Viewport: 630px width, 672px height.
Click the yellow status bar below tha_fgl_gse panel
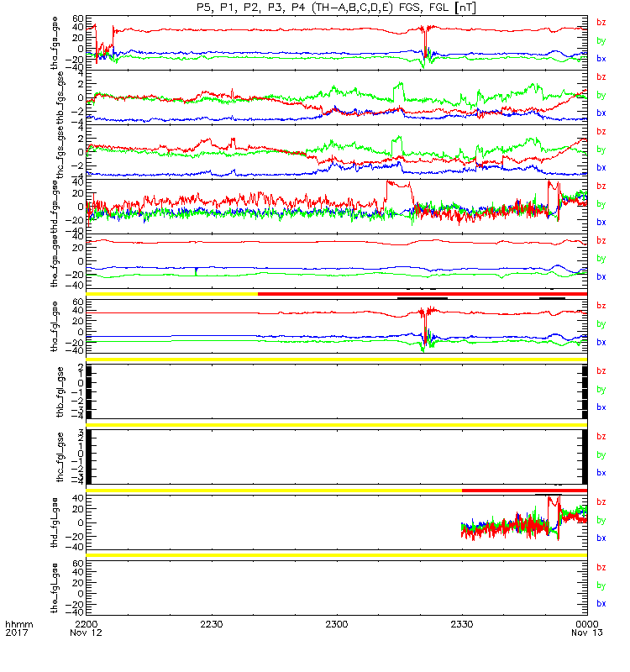coord(337,360)
